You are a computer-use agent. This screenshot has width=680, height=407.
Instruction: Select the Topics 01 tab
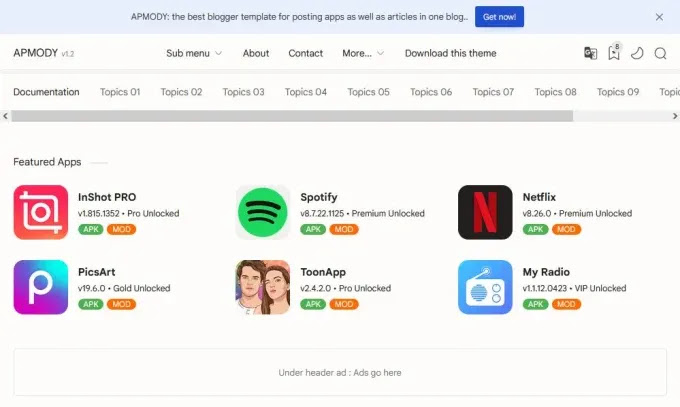(120, 92)
